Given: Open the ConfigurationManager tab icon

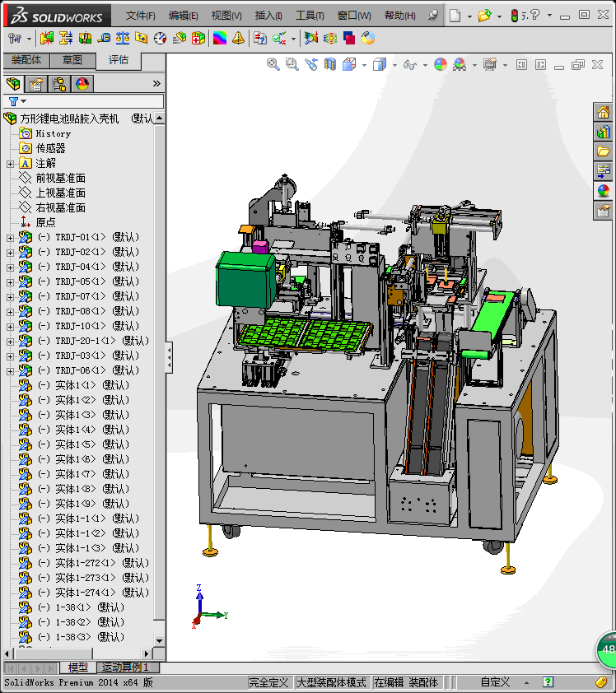Looking at the screenshot, I should [59, 83].
